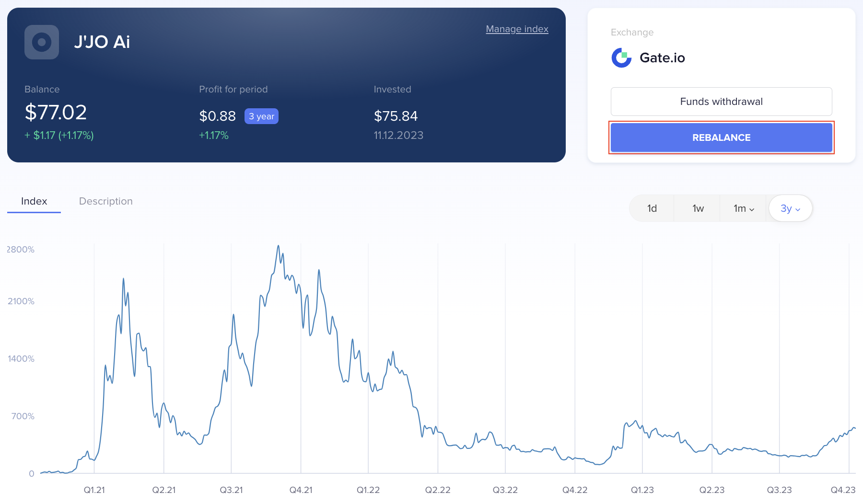Screen dimensions: 863x504
Task: Switch to the Index tab
Action: tap(34, 201)
